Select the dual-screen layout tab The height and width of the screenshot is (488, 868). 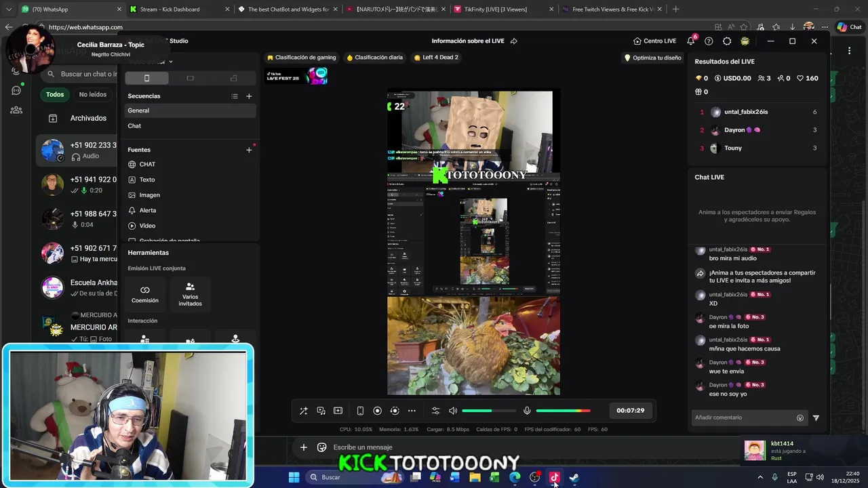point(233,78)
